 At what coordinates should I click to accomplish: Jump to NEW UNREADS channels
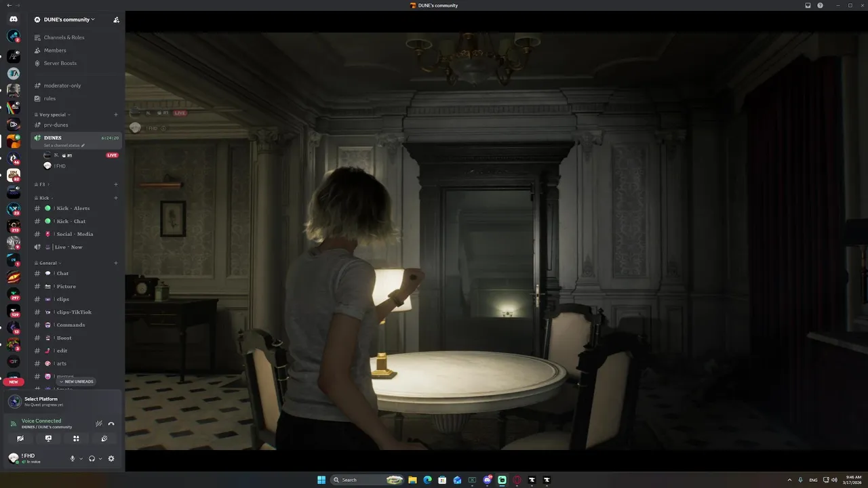pyautogui.click(x=76, y=382)
